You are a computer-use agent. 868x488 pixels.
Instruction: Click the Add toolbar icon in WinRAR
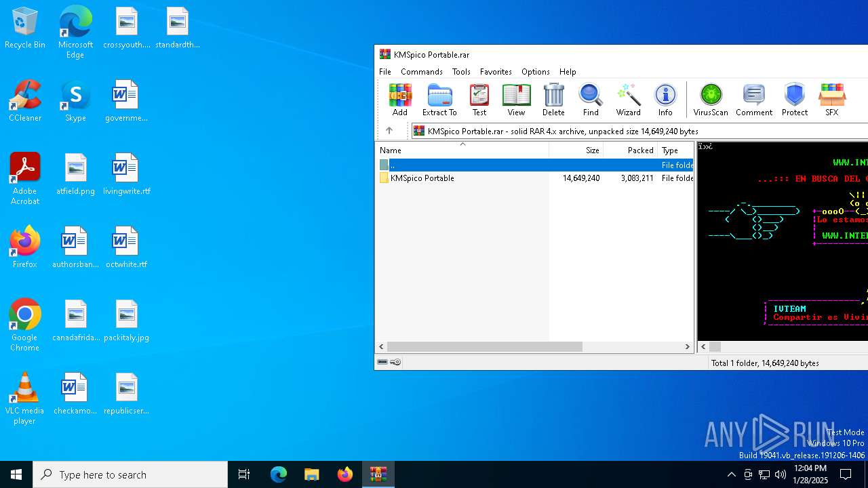400,100
